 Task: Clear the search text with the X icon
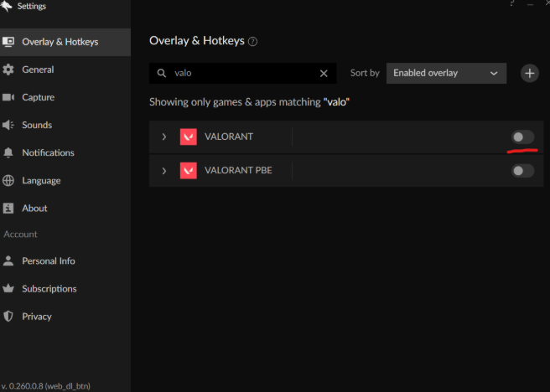tap(324, 74)
